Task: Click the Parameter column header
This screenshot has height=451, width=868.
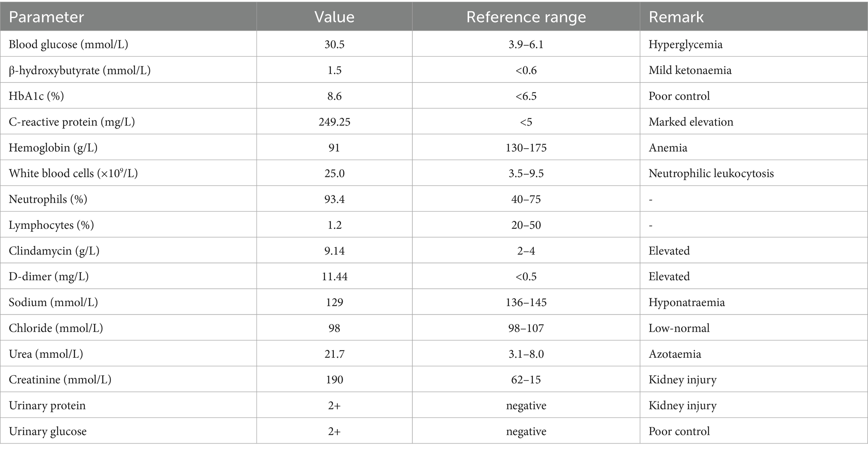Action: tap(46, 17)
